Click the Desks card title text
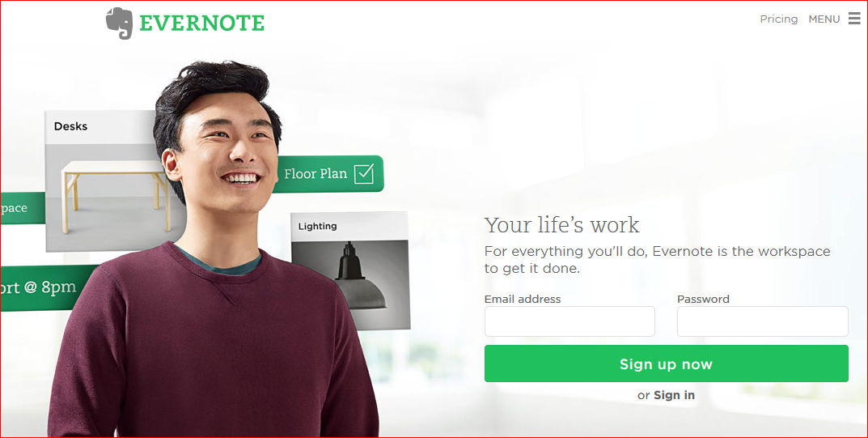Image resolution: width=868 pixels, height=438 pixels. point(70,126)
